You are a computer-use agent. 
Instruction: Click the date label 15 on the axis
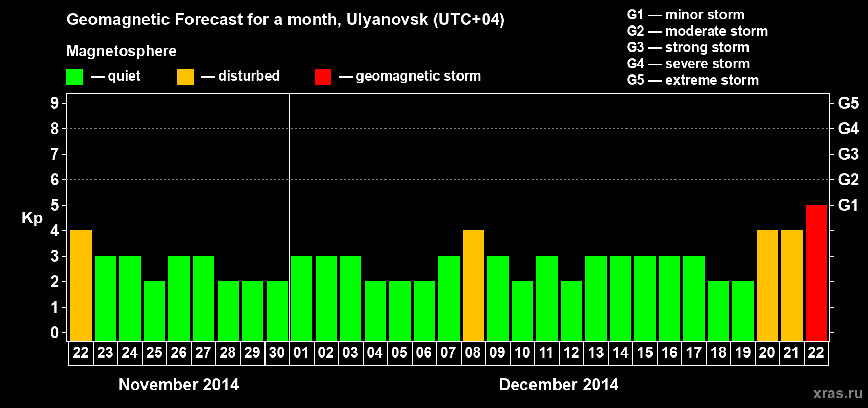(644, 353)
